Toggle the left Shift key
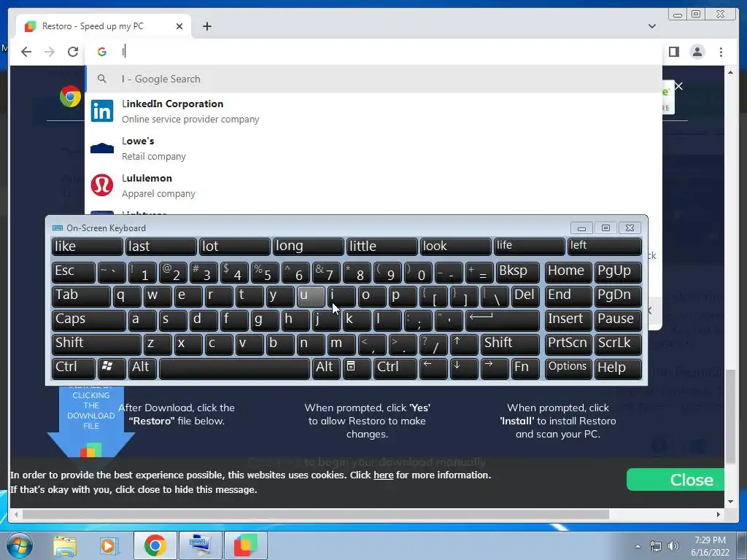Image resolution: width=747 pixels, height=560 pixels. 96,344
